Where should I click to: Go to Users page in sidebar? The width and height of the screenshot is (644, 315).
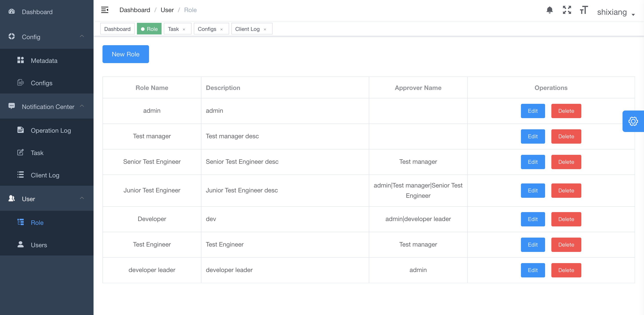[39, 245]
